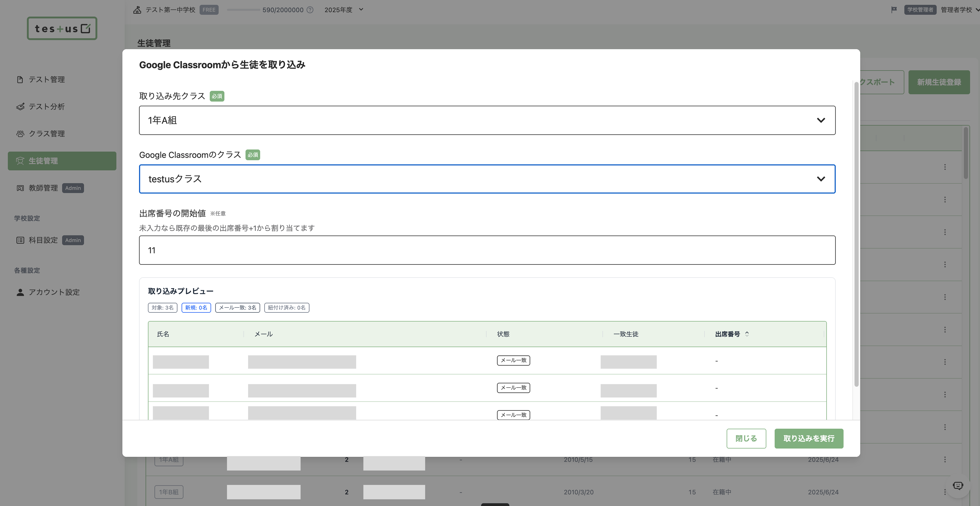Click the background table vertical scrollbar
Screen dimensions: 980x506
point(966,153)
